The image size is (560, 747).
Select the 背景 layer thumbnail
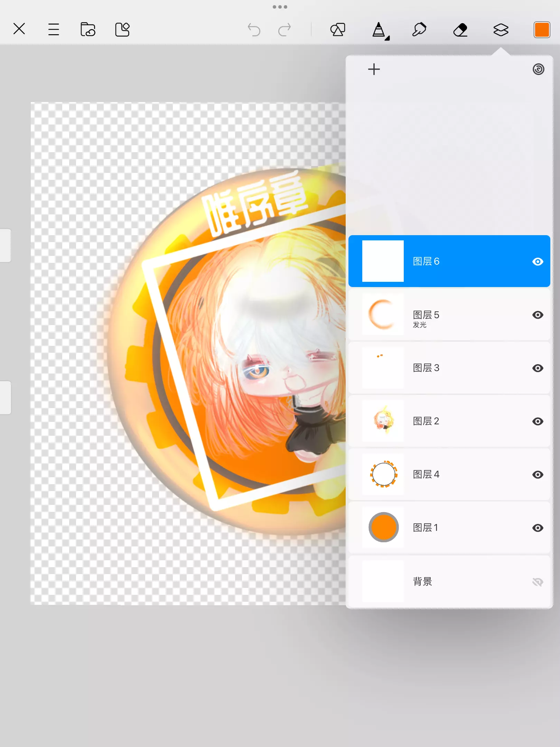[x=383, y=581]
